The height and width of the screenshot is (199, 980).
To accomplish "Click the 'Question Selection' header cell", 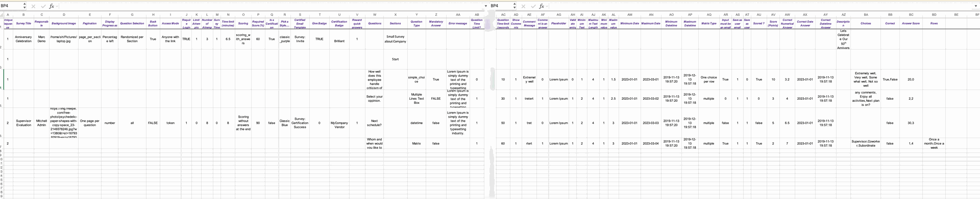I will pyautogui.click(x=132, y=24).
